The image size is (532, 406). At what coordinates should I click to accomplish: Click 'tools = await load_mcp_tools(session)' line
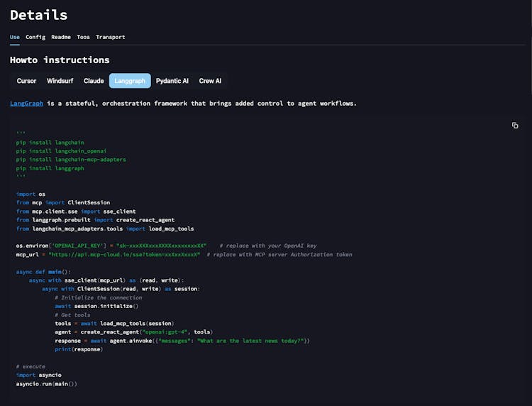(114, 324)
